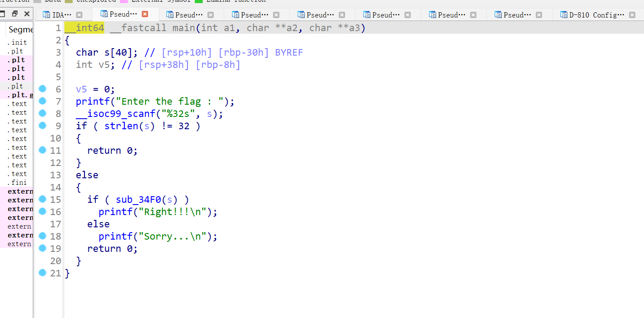Click printf on the 'Enter the flag' line

tap(93, 102)
